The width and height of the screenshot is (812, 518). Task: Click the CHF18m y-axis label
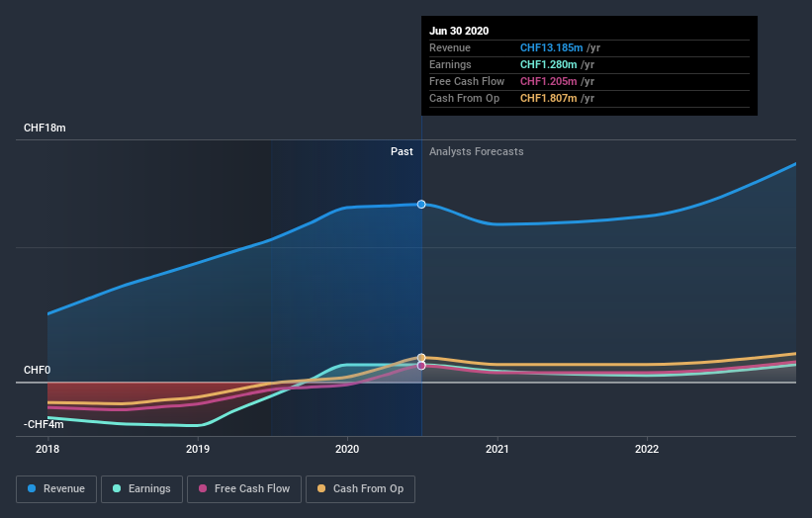click(45, 128)
